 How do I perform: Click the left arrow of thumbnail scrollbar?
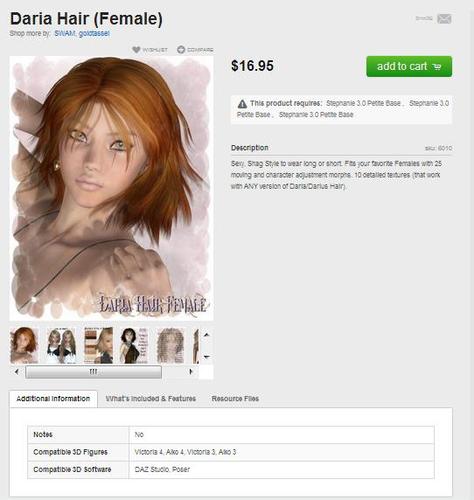click(x=17, y=372)
